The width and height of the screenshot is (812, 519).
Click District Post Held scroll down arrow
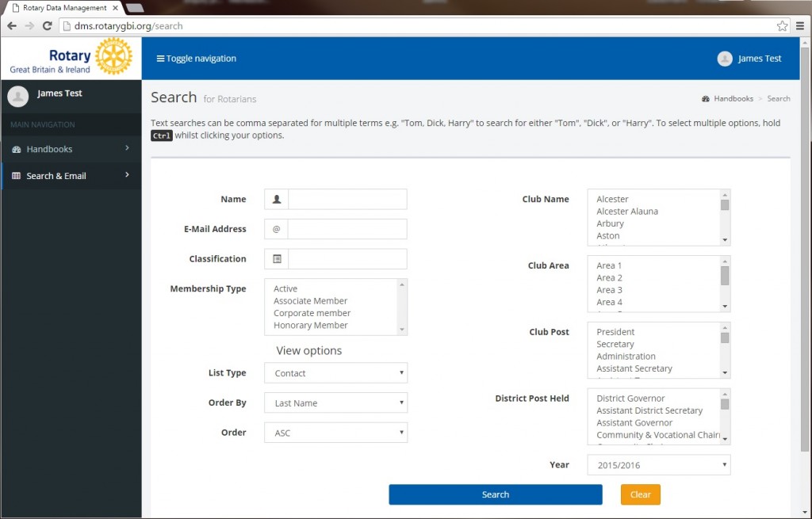coord(725,439)
